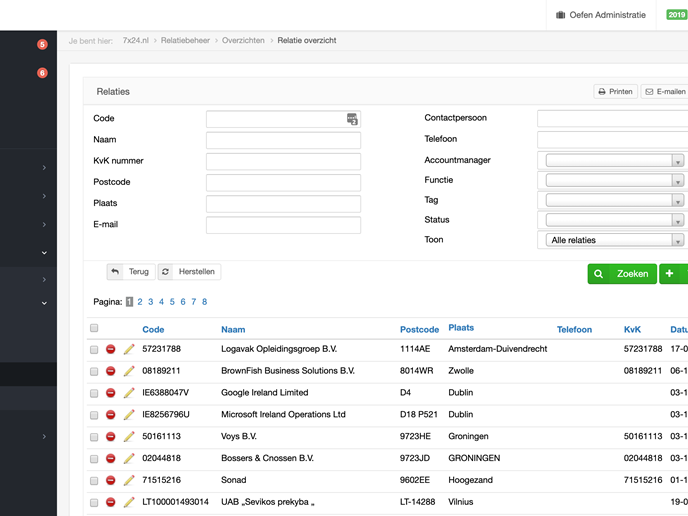
Task: Click the green plus add button
Action: coord(672,274)
